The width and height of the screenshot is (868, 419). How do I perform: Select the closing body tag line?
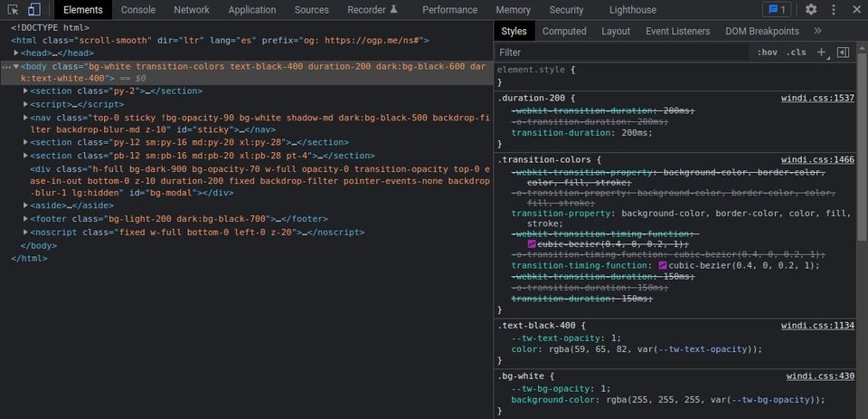[x=39, y=245]
